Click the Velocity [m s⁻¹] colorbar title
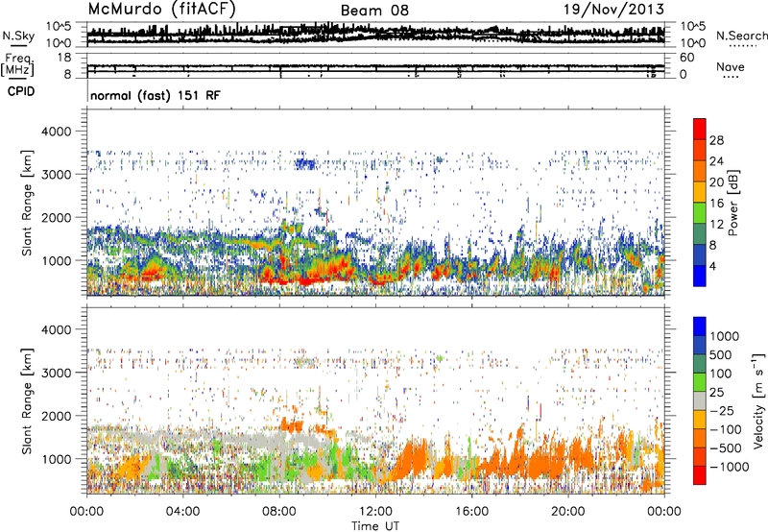Viewport: 768px width, 532px height. pyautogui.click(x=758, y=400)
